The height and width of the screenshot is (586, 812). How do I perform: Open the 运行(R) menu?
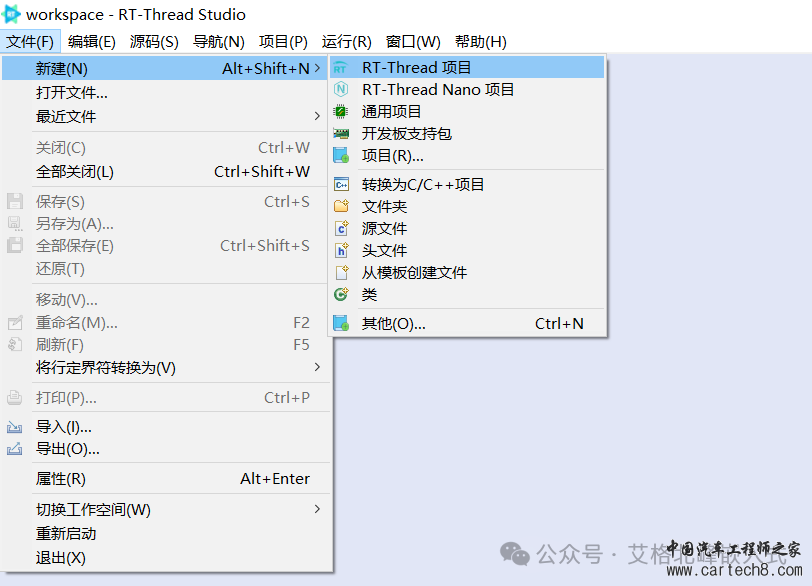pyautogui.click(x=346, y=41)
